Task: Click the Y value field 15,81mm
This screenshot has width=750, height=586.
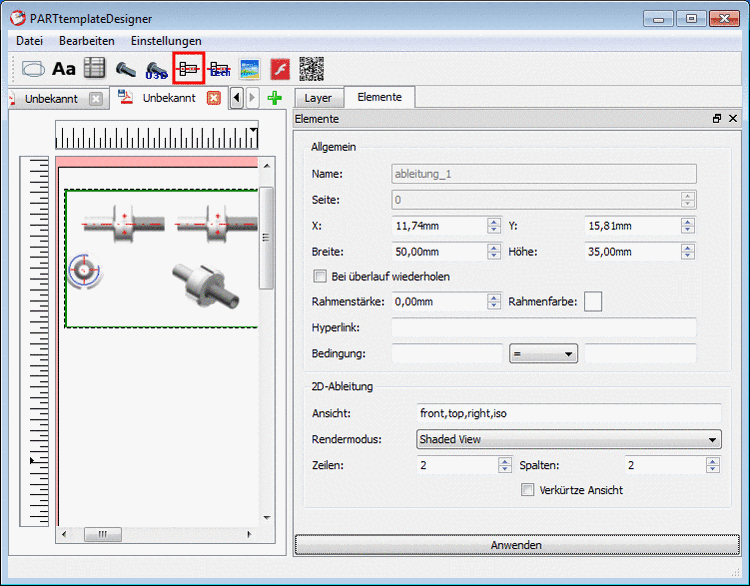Action: coord(633,226)
